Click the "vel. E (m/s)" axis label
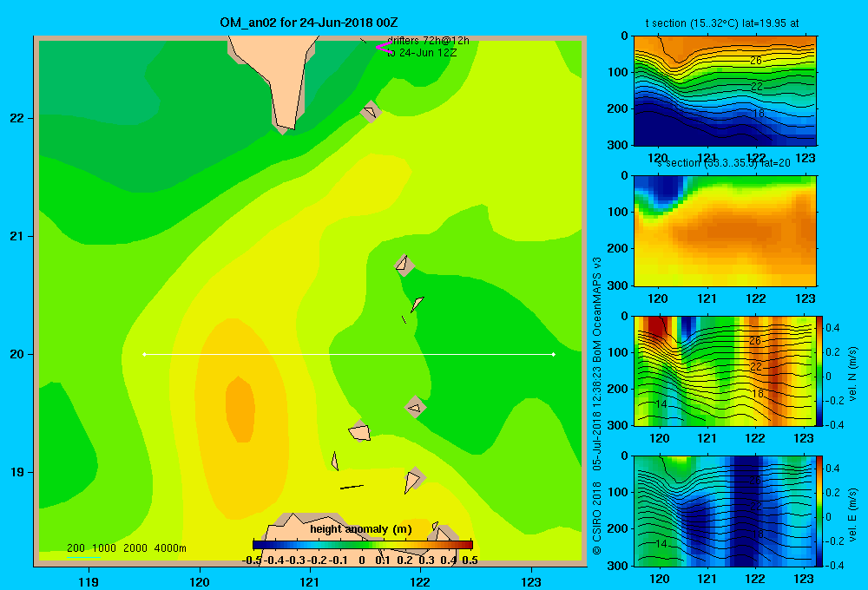This screenshot has width=868, height=590. (853, 515)
